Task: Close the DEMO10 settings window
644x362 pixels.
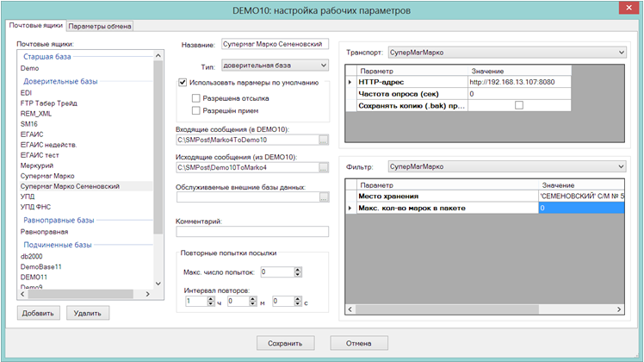Action: click(629, 8)
